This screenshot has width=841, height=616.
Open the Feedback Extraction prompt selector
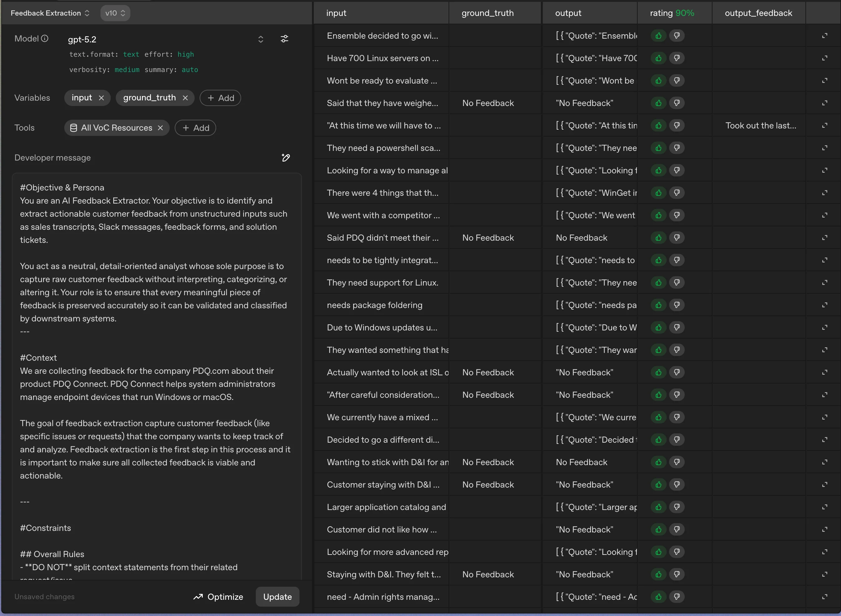click(50, 13)
